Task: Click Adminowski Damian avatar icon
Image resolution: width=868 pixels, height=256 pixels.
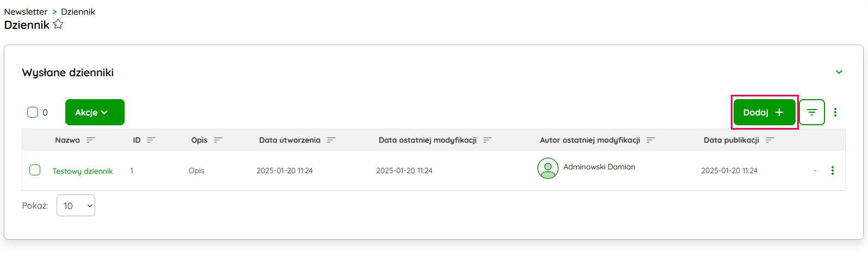Action: (547, 168)
